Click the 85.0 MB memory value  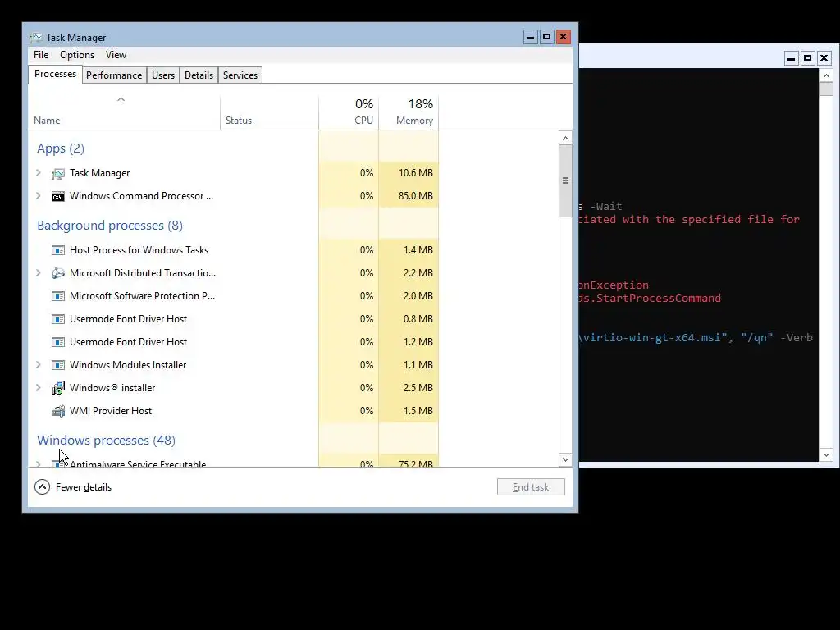tap(416, 196)
